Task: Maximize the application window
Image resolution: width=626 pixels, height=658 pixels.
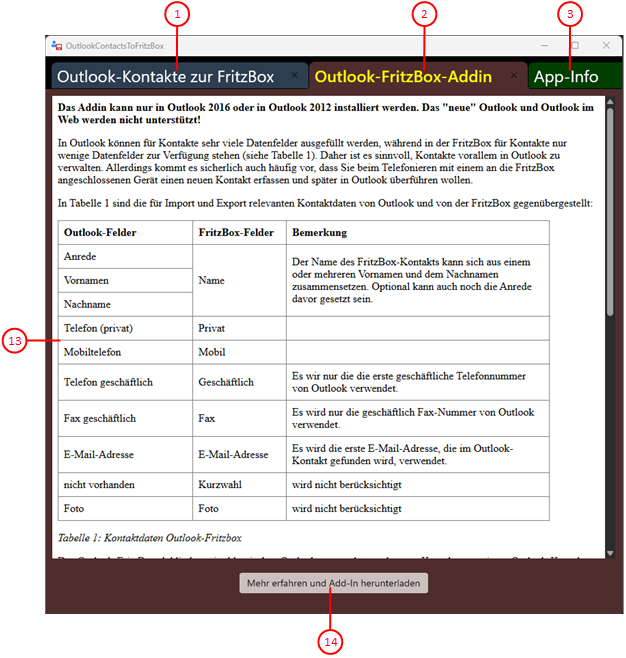Action: click(x=575, y=46)
